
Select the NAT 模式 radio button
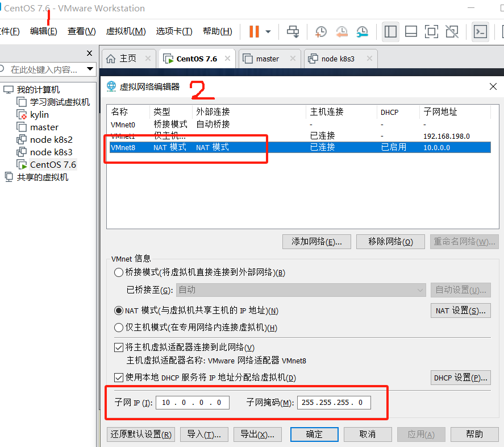pyautogui.click(x=119, y=311)
